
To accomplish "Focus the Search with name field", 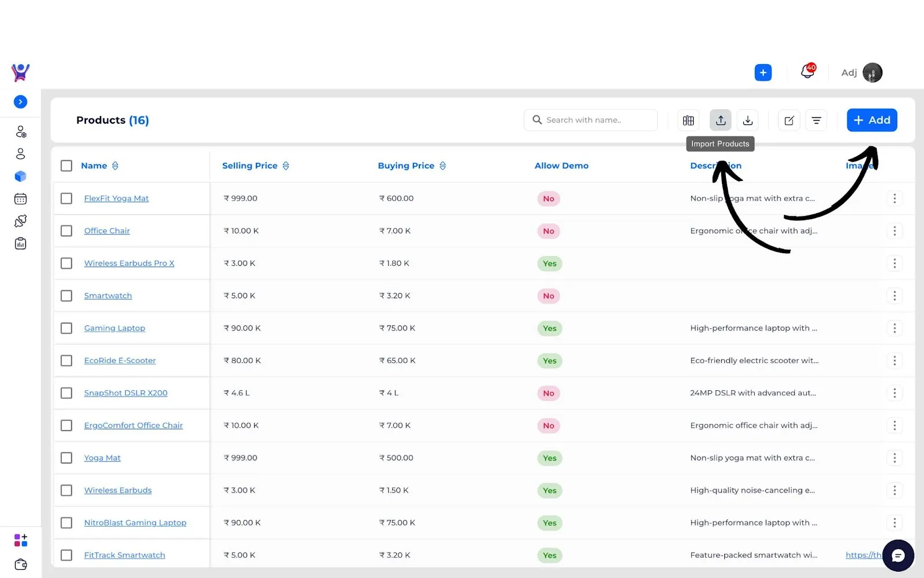I will click(x=591, y=120).
